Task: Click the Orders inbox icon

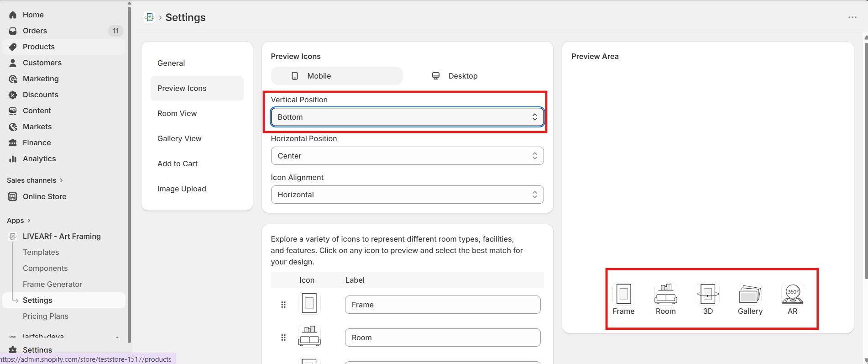Action: [13, 31]
